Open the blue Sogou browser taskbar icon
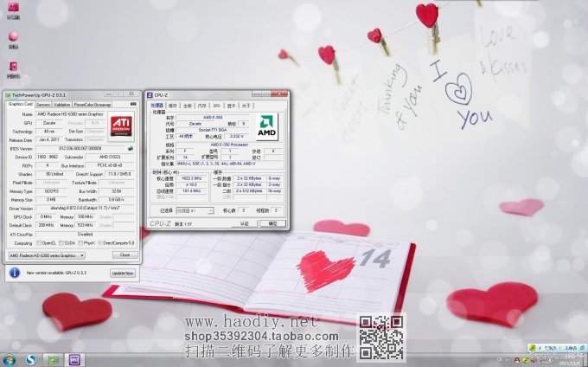This screenshot has height=367, width=588. point(31,359)
